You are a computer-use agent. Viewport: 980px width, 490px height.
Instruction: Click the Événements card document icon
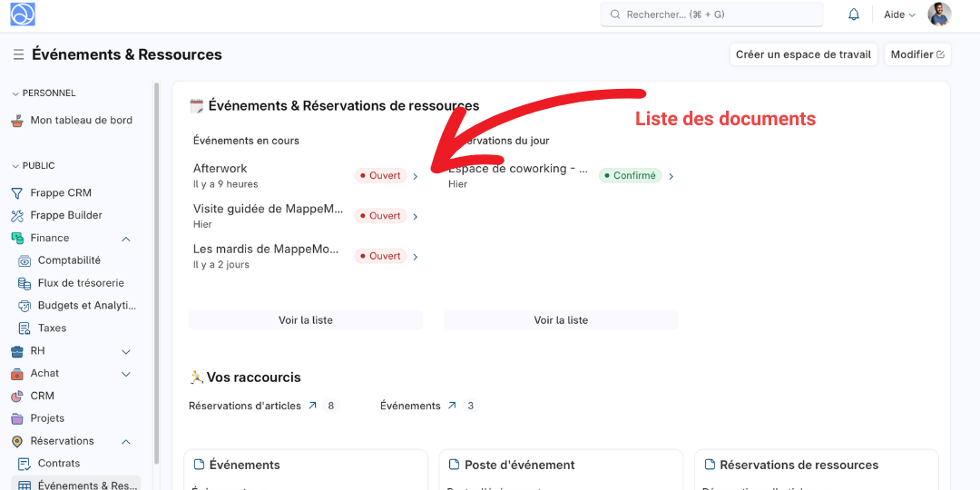pyautogui.click(x=199, y=465)
